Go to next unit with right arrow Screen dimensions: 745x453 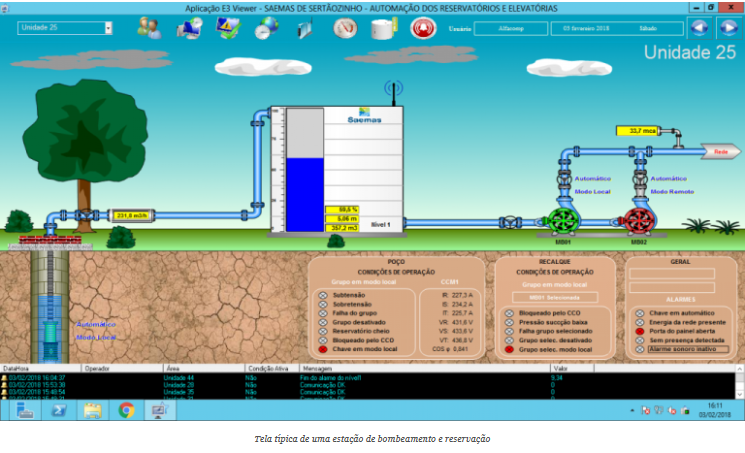click(728, 28)
